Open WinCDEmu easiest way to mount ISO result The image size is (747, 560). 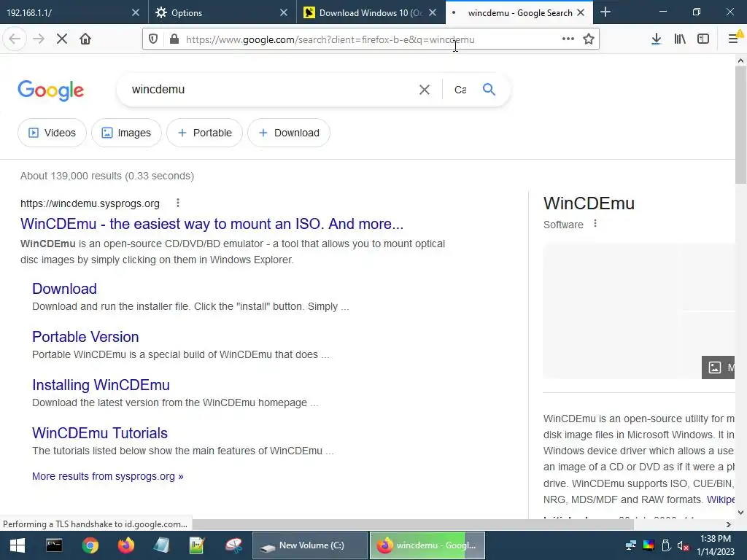212,224
